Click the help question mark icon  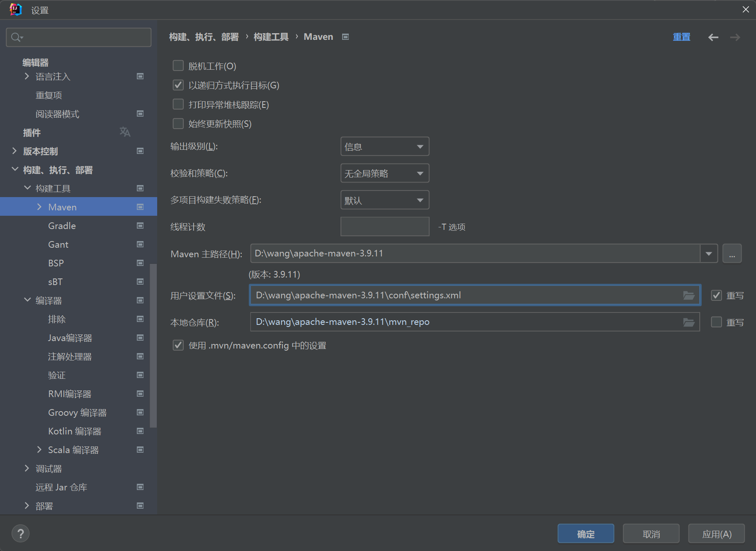[x=20, y=534]
